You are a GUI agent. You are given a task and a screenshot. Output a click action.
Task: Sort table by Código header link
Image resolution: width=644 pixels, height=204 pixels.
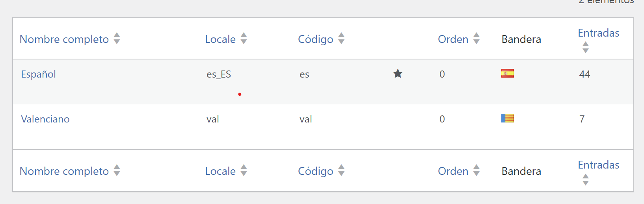pos(315,39)
